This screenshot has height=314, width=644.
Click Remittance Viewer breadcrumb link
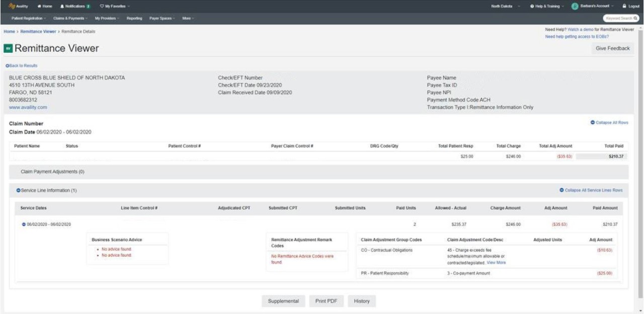(x=38, y=32)
